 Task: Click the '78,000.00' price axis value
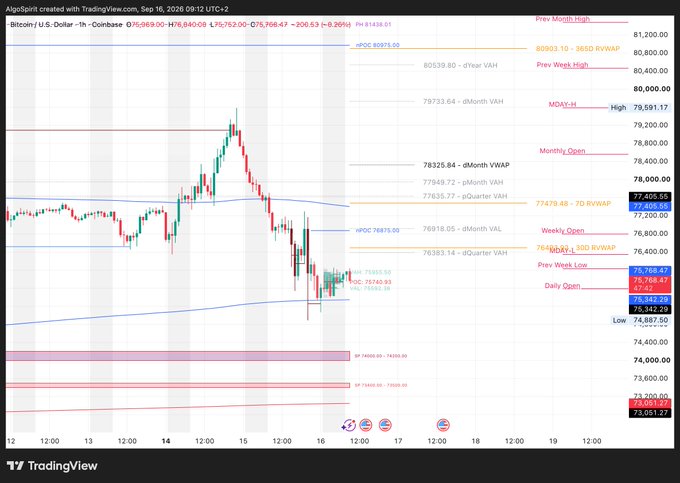click(652, 179)
